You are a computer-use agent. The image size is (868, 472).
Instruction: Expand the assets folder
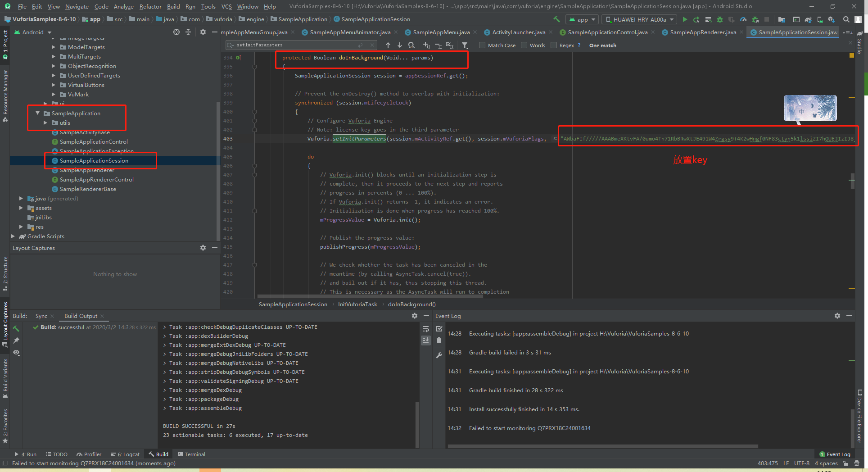tap(21, 208)
